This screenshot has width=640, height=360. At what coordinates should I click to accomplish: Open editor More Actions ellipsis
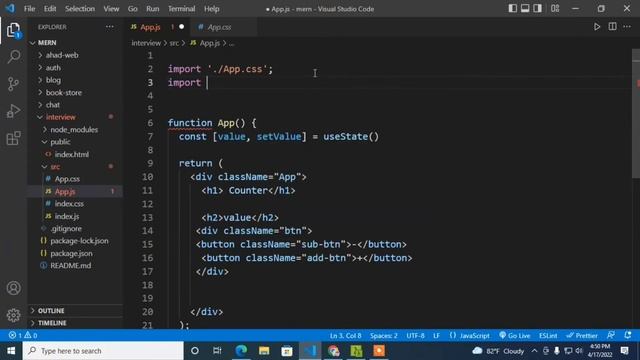coord(627,27)
